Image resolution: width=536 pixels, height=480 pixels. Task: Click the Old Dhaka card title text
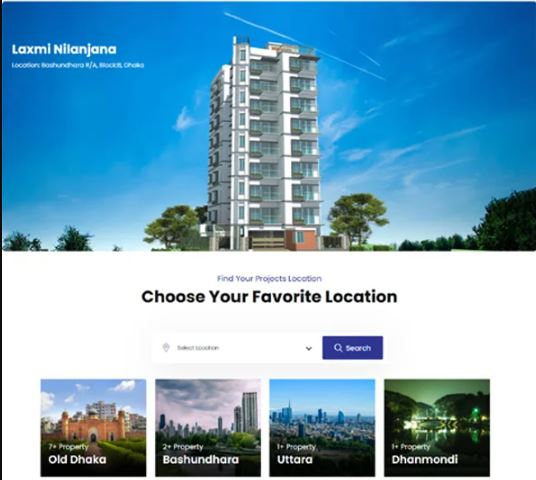tap(77, 459)
